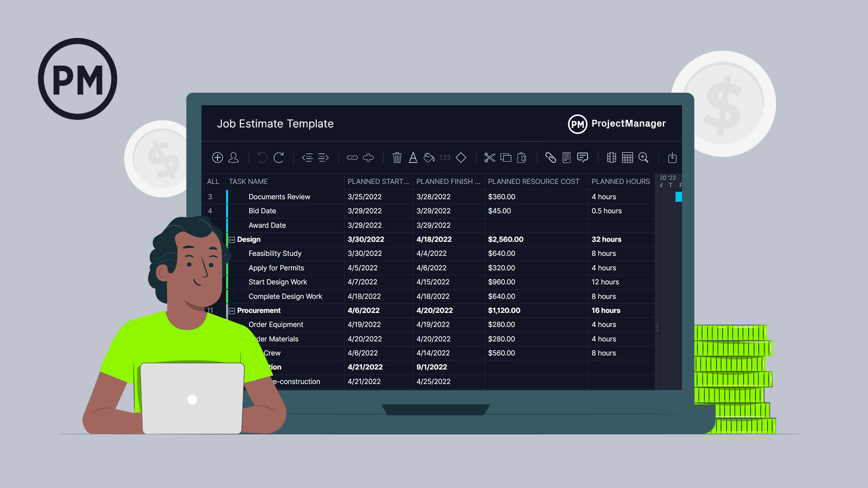The width and height of the screenshot is (868, 488).
Task: Click the milestone diamond icon
Action: pyautogui.click(x=461, y=158)
